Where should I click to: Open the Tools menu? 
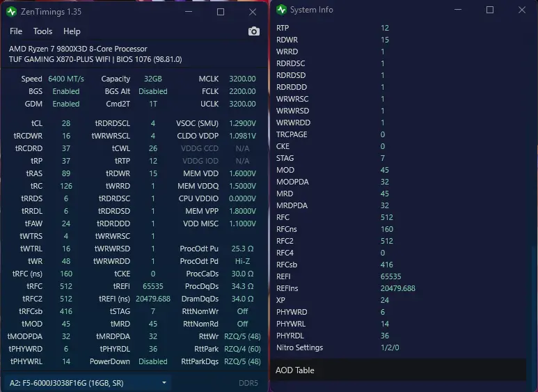pos(43,31)
